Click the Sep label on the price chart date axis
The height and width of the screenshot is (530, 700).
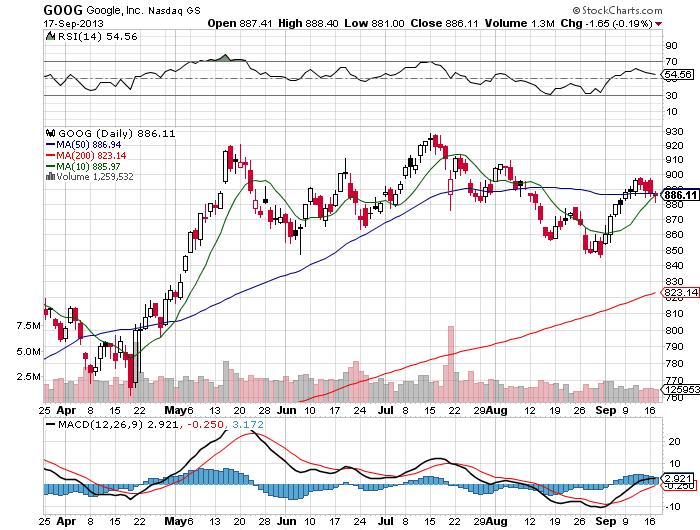(x=605, y=410)
